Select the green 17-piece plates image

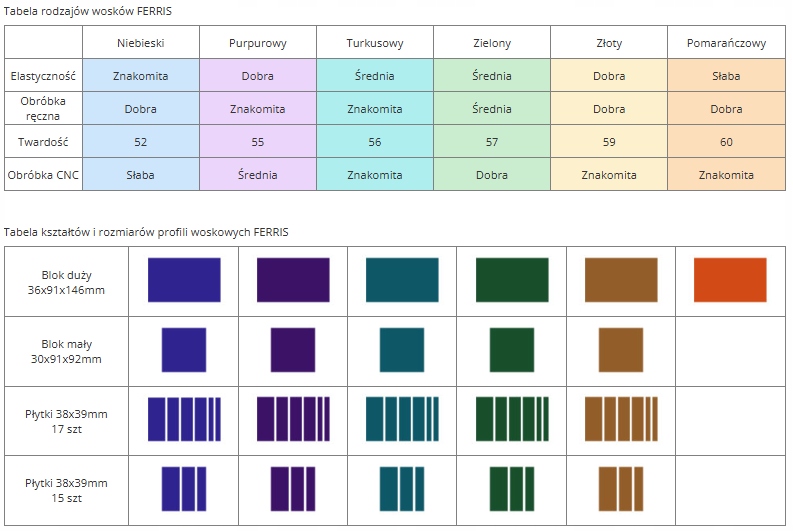(x=511, y=420)
